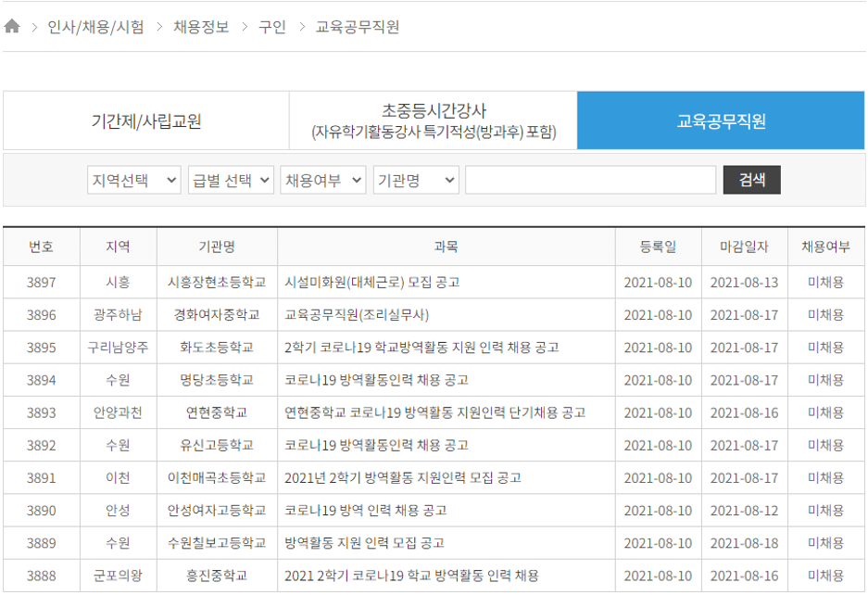Open 연현중학교 방역활동 지원인력 단기채용 공고
The image size is (868, 595).
436,413
